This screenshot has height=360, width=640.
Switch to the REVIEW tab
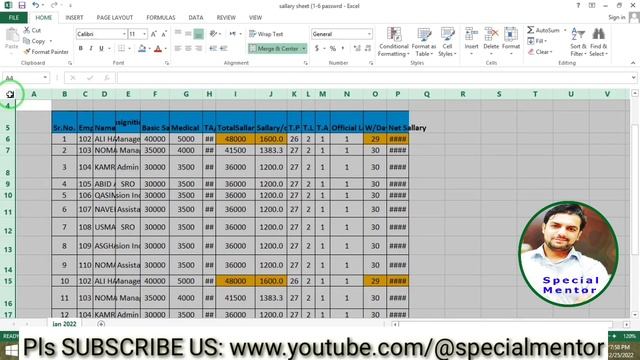226,18
